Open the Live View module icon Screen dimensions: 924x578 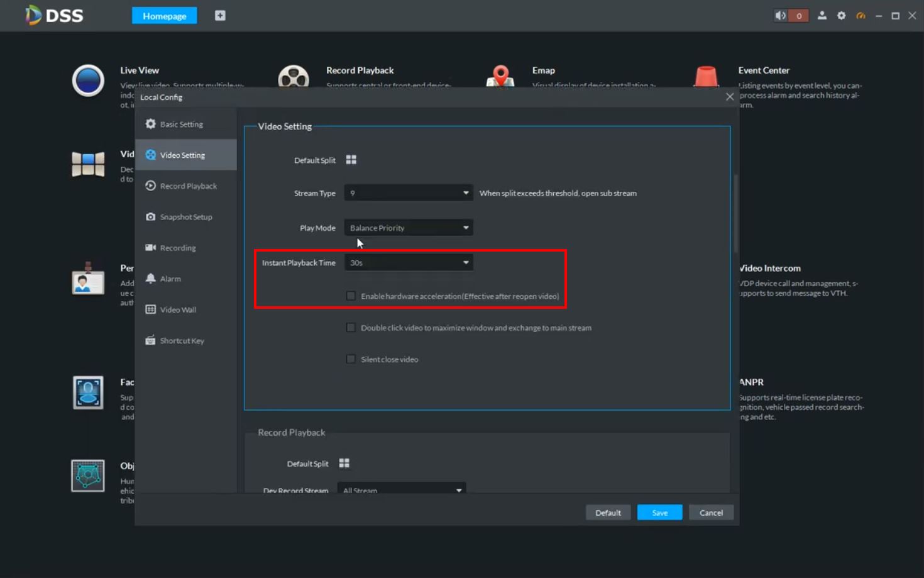[x=88, y=81]
